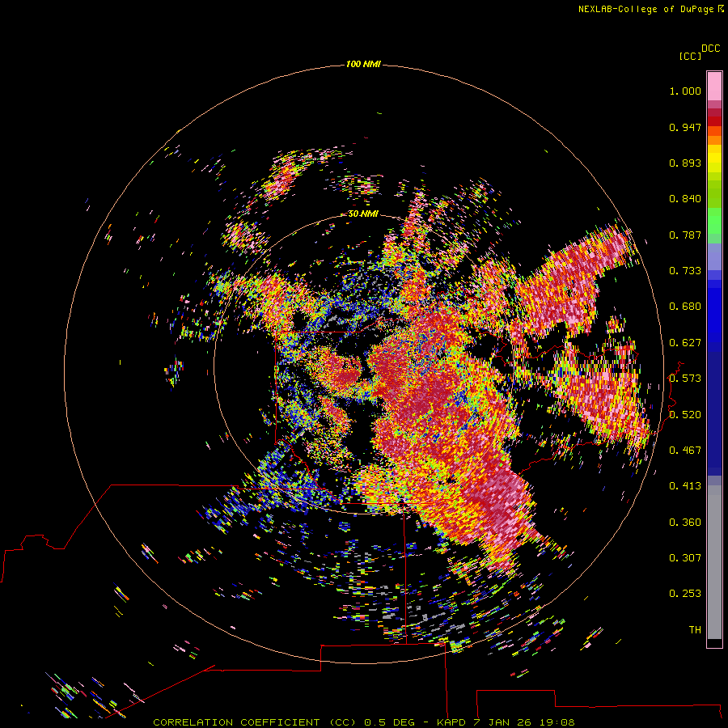Click the CORRELATION COEFFICIENT (CC) footer text
The width and height of the screenshot is (728, 728).
point(255,722)
